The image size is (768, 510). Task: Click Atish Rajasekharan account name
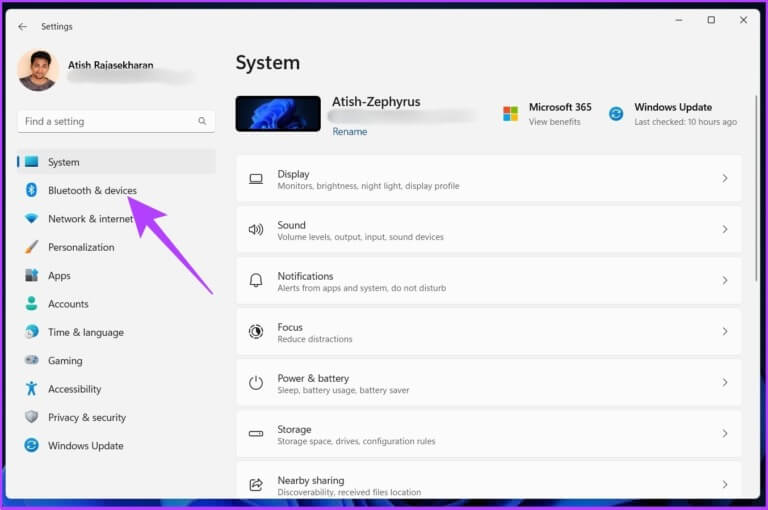pyautogui.click(x=111, y=65)
